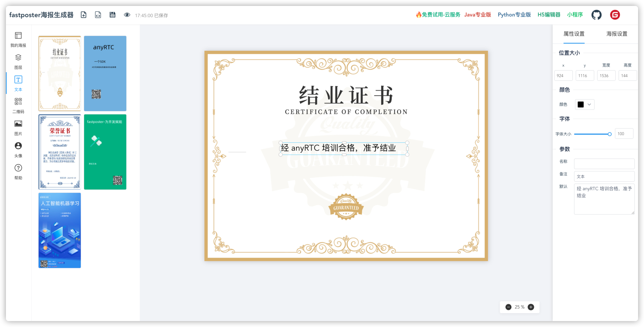The image size is (644, 327).
Task: Open the red Gitee icon
Action: coord(615,15)
